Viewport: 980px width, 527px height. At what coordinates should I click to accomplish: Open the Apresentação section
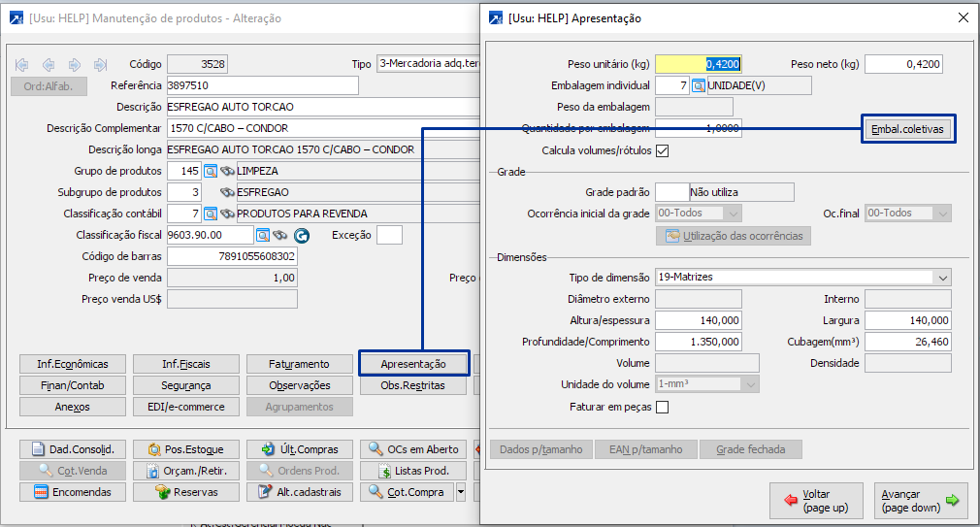pos(413,364)
